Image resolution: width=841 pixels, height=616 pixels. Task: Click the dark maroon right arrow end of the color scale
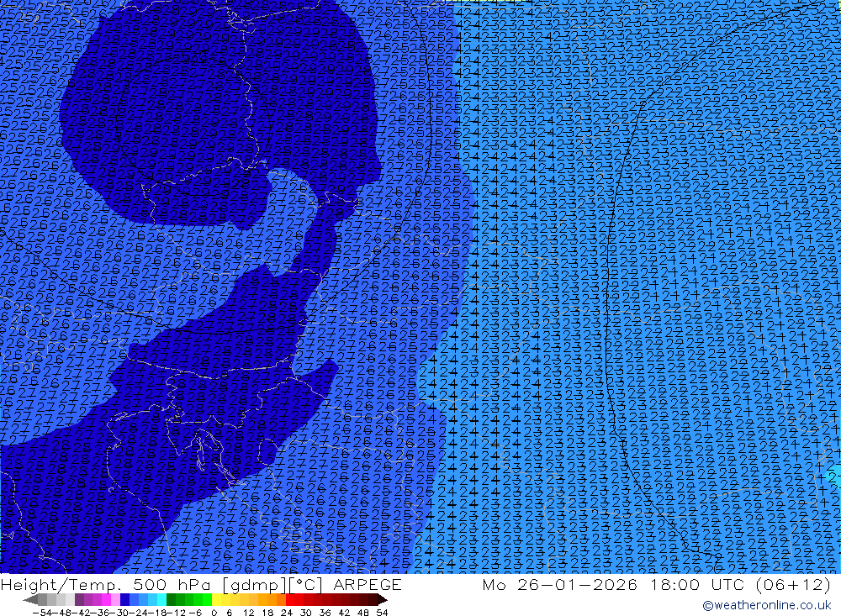click(381, 599)
